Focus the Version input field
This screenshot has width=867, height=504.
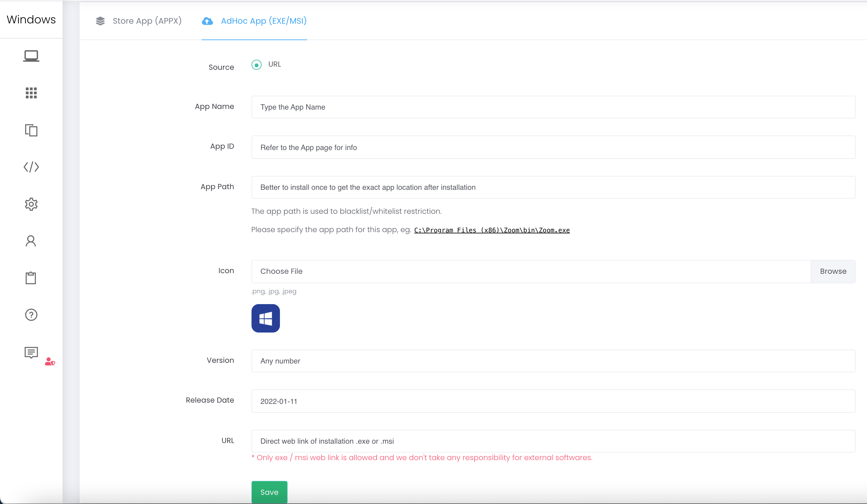click(x=553, y=361)
